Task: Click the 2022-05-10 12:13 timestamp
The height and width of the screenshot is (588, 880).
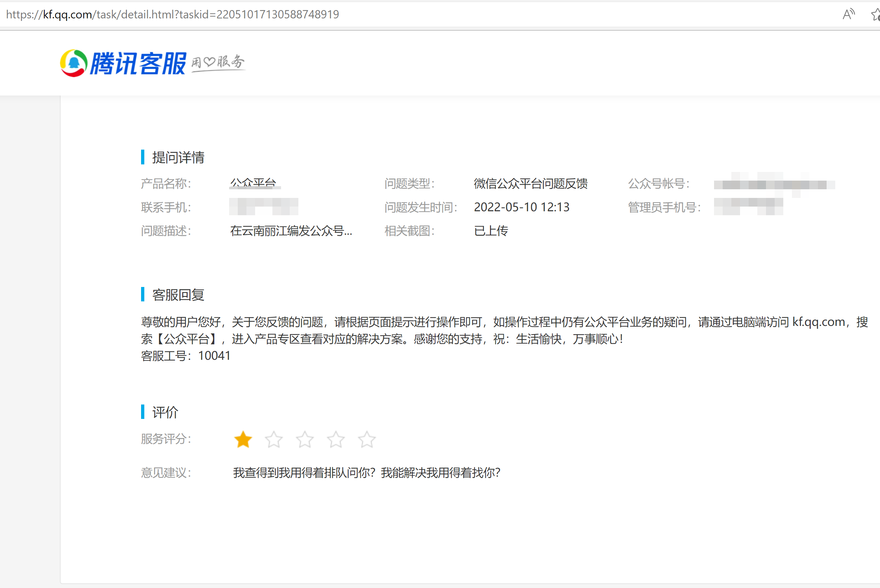Action: [x=522, y=207]
